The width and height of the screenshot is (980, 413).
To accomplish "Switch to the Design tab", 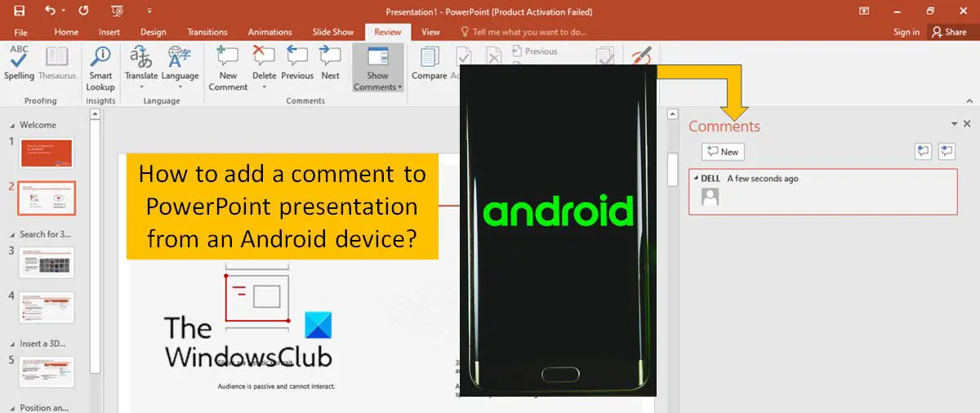I will [x=154, y=32].
